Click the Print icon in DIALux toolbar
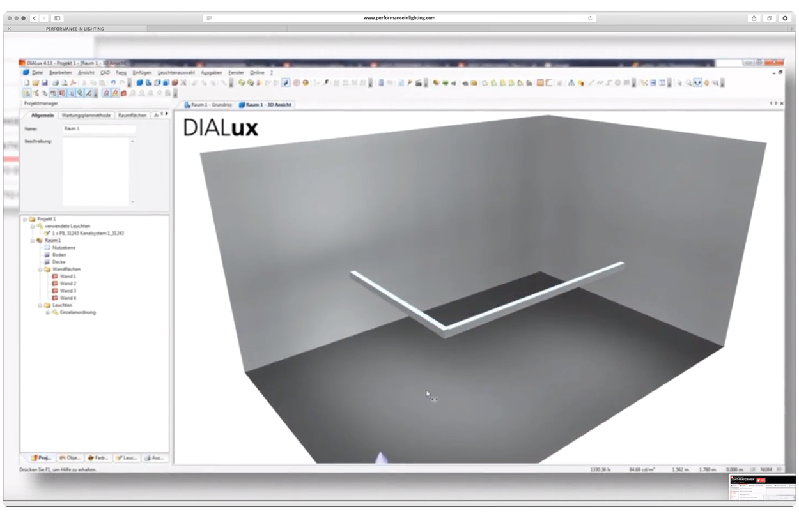This screenshot has height=532, width=799. pyautogui.click(x=56, y=82)
